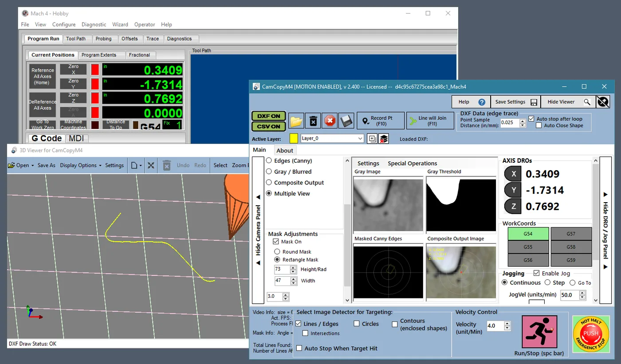
Task: Enable Contours (enclosed shapes) checkbox
Action: [x=395, y=325]
